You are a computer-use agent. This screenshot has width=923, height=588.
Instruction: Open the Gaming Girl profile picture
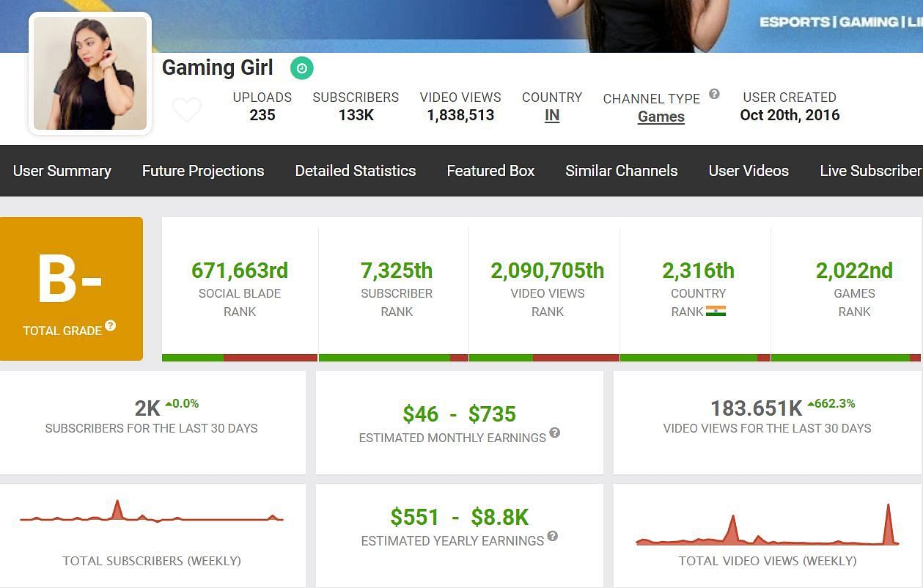(90, 73)
